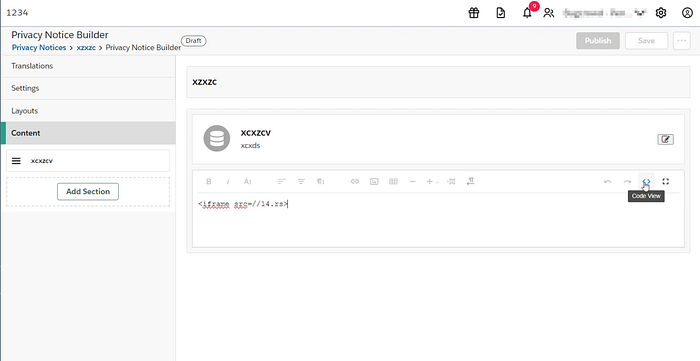Click the xzxzc notice title field

(438, 82)
